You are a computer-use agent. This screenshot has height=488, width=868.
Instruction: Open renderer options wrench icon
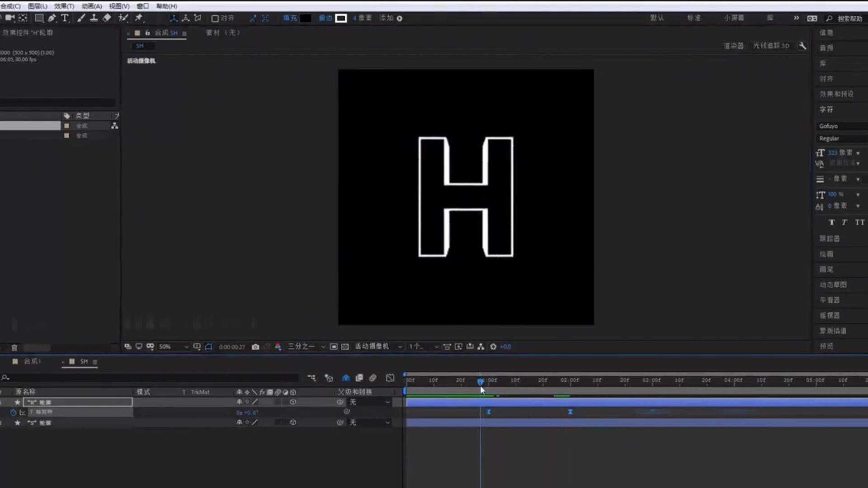pos(802,46)
